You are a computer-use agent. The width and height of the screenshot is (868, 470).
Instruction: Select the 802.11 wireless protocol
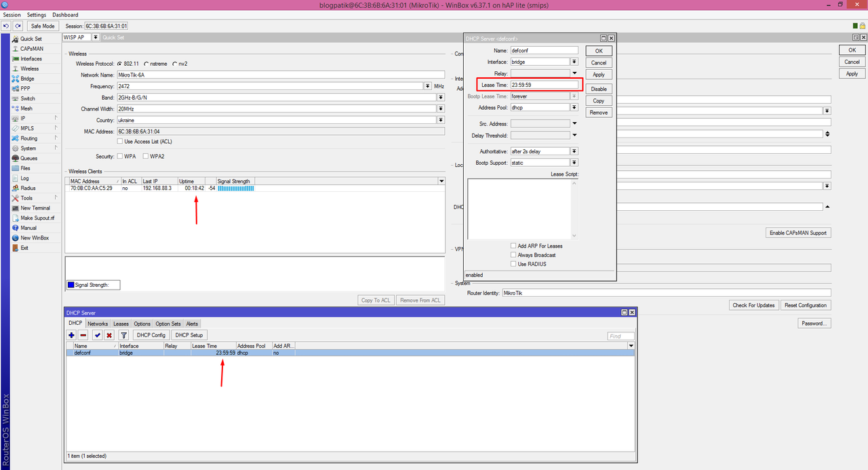tap(120, 64)
